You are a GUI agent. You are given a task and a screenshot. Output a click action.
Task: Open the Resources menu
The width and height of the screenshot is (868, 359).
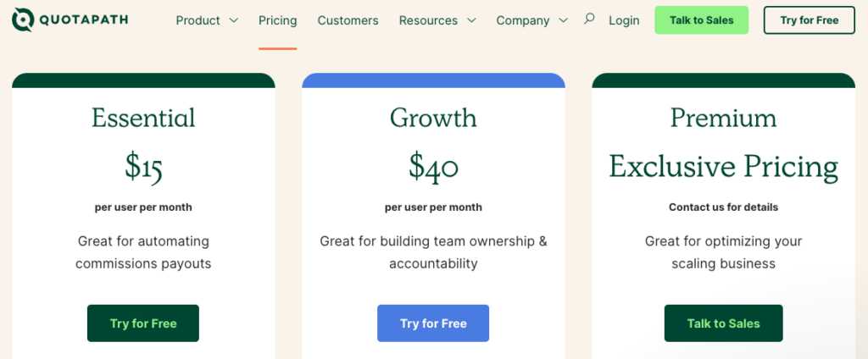pyautogui.click(x=428, y=20)
